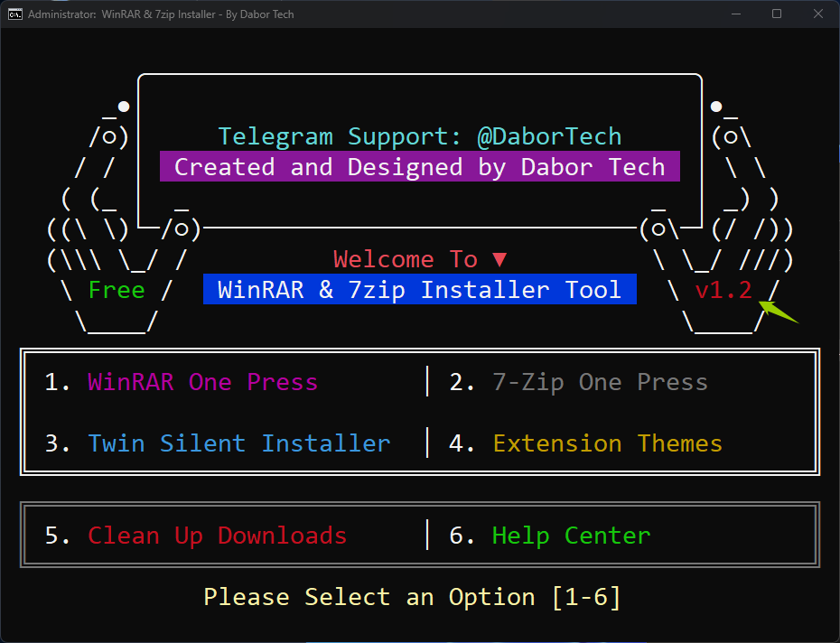Select Clean Up Downloads option
This screenshot has height=643, width=840.
217,536
